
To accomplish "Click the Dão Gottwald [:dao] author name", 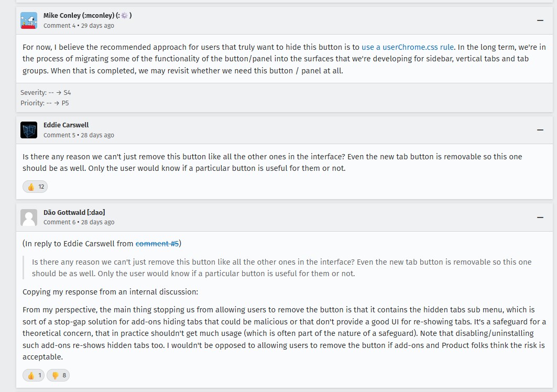I will [74, 212].
